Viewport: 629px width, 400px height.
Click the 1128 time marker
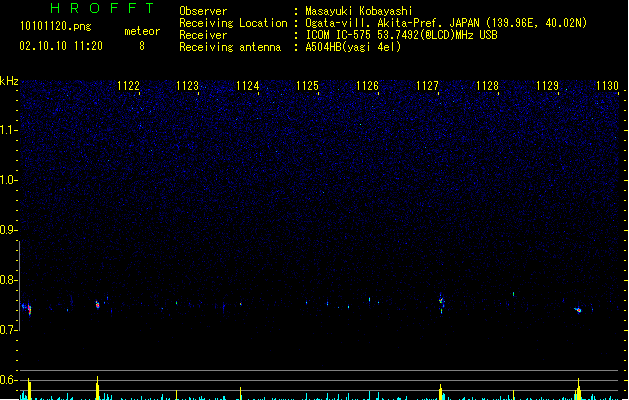487,86
